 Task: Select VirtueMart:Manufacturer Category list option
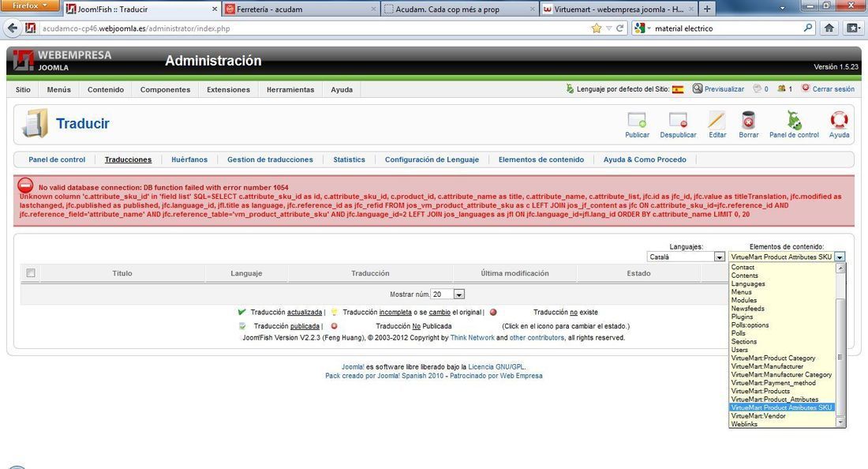782,374
